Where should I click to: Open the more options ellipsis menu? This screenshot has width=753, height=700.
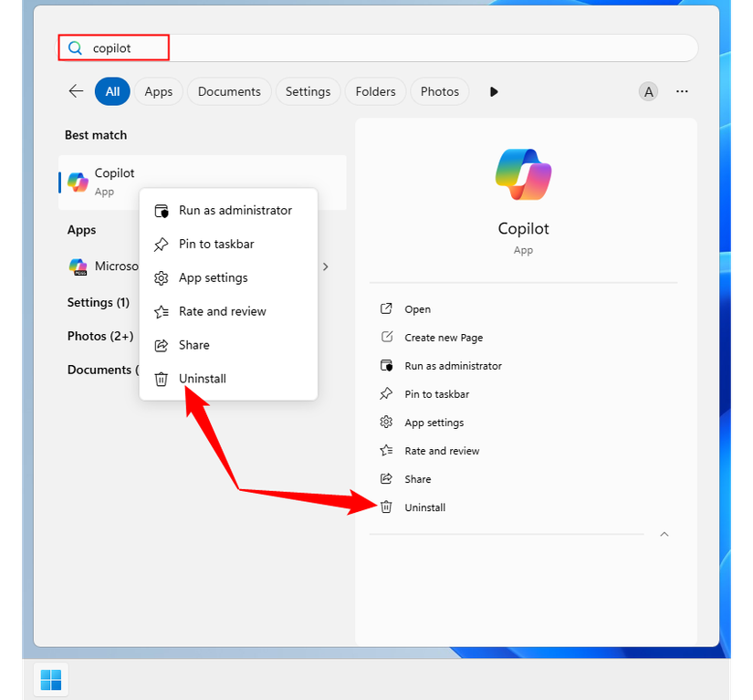tap(682, 91)
